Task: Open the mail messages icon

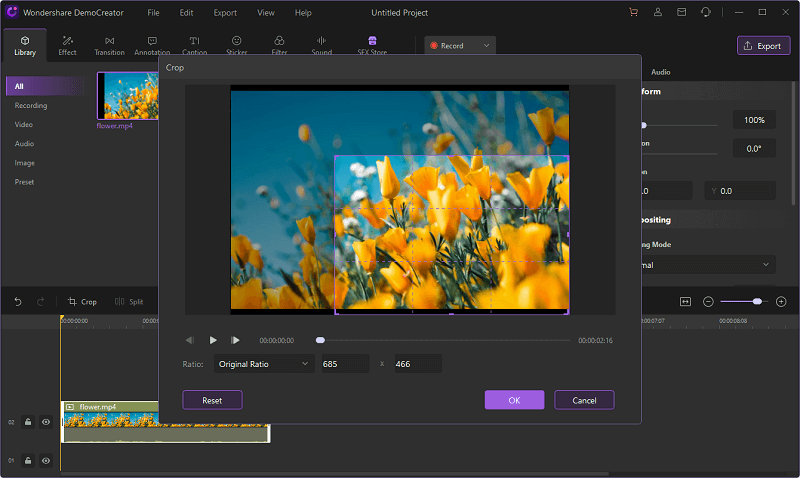Action: coord(684,12)
